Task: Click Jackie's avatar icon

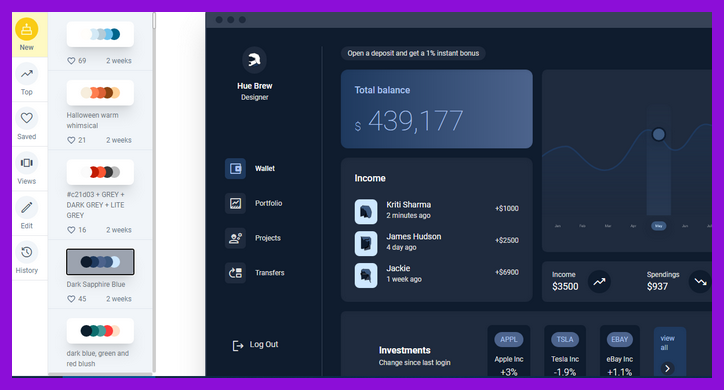Action: [x=366, y=275]
